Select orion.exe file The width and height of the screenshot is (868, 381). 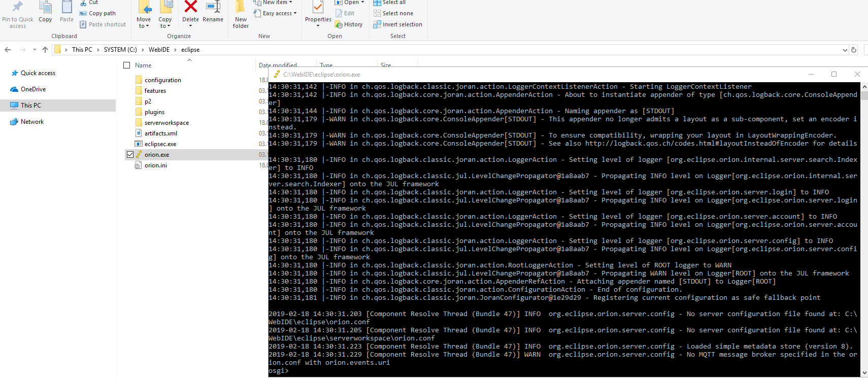[x=156, y=155]
